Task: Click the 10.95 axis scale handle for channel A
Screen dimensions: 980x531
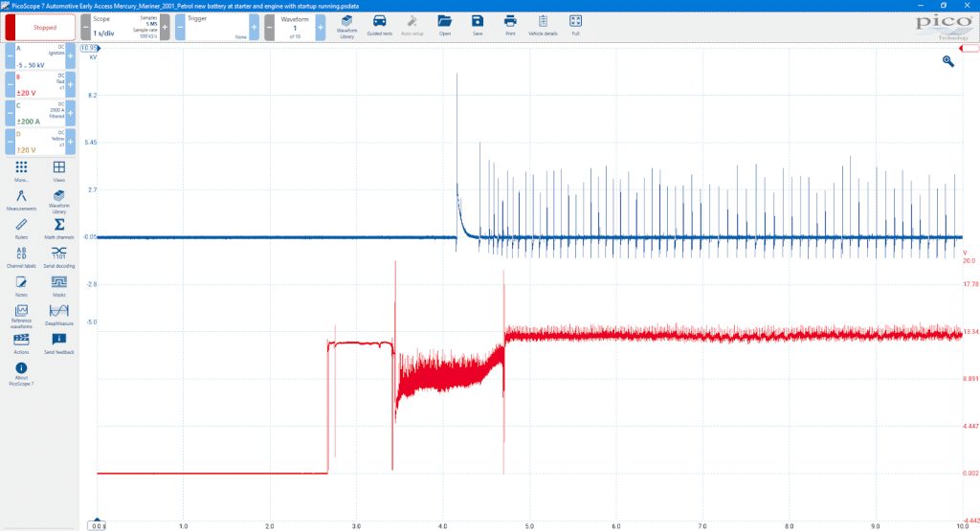Action: [89, 48]
